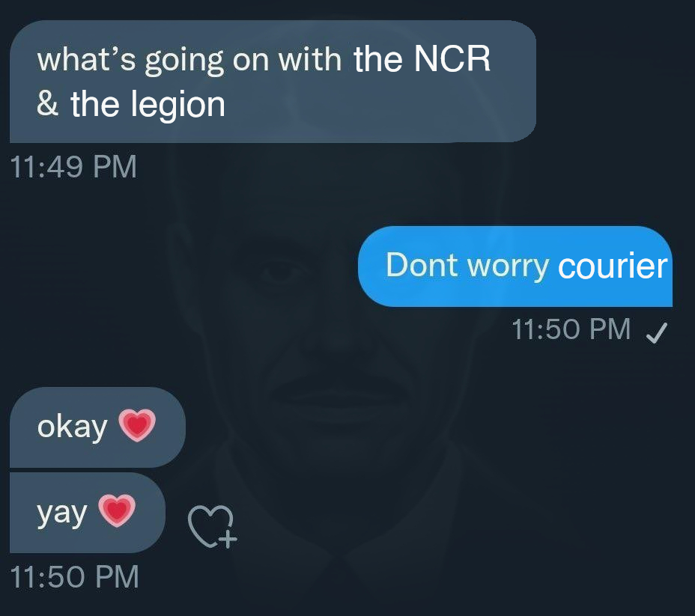The width and height of the screenshot is (695, 616).
Task: Select the 'yay' message bubble
Action: pos(88,513)
